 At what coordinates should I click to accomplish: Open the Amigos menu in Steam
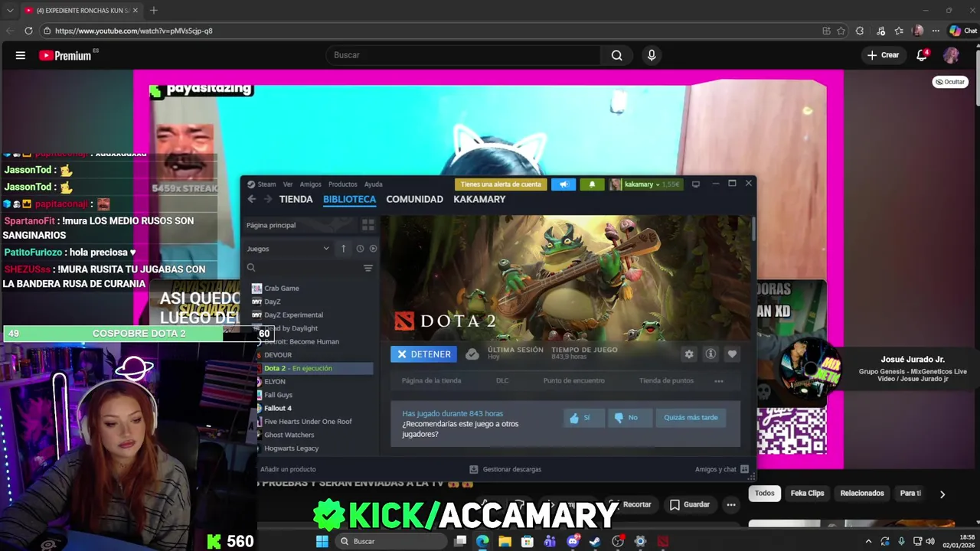click(310, 184)
